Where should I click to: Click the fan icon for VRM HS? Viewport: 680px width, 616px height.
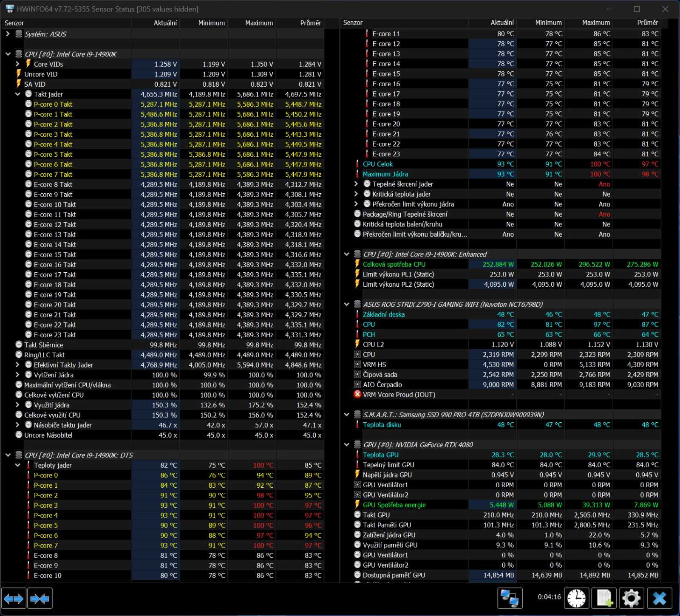[x=357, y=365]
